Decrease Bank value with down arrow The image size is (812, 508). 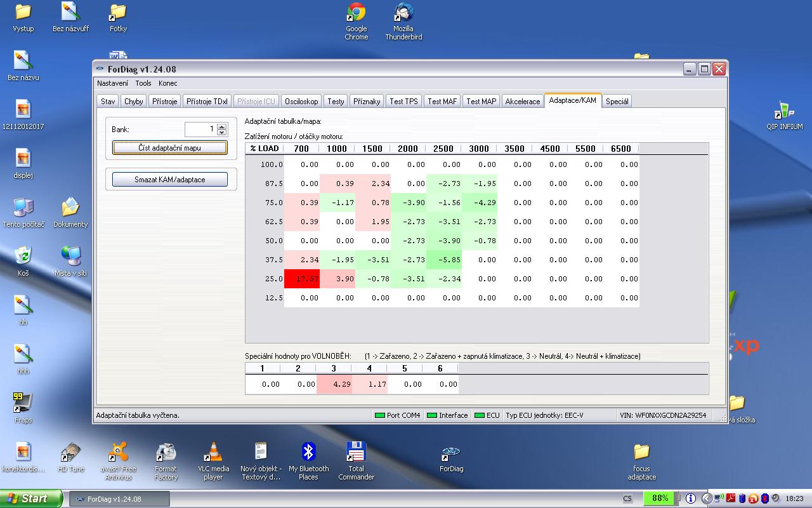click(221, 133)
